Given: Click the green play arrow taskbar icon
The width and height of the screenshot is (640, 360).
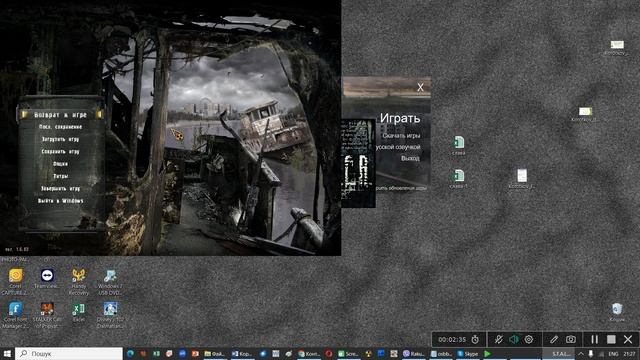Looking at the screenshot, I should [x=487, y=353].
